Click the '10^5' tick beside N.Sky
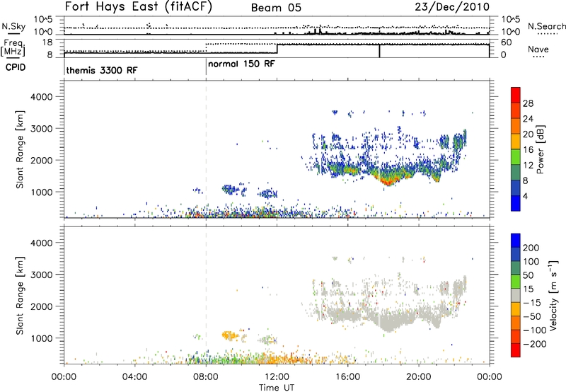This screenshot has height=392, width=566. (43, 20)
